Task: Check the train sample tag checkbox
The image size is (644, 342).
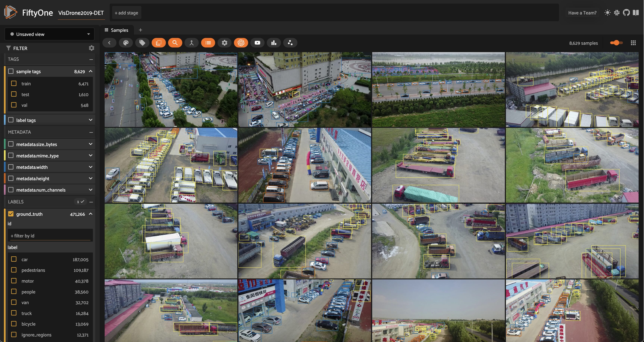Action: 14,83
